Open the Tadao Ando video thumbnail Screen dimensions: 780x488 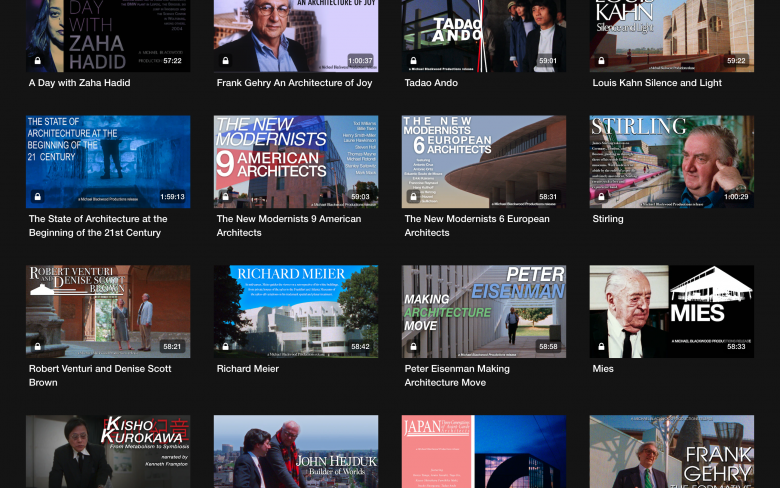tap(484, 30)
